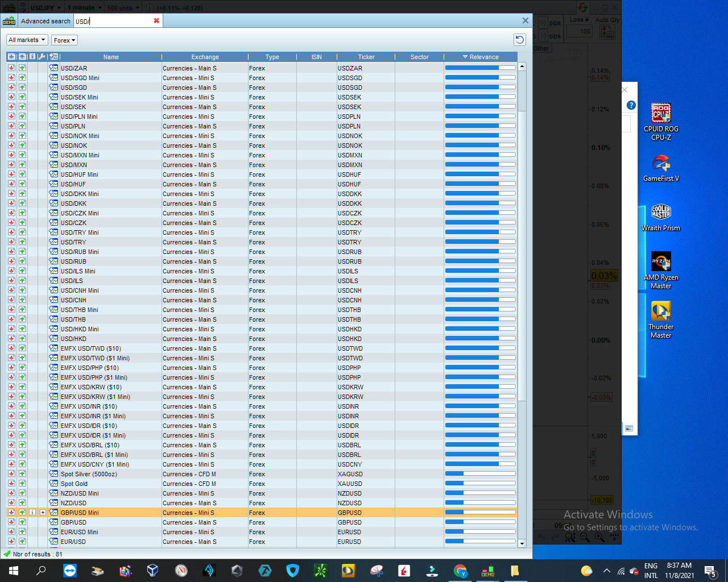Viewport: 728px width, 582px height.
Task: Sort results by the Sector column header
Action: click(x=420, y=57)
